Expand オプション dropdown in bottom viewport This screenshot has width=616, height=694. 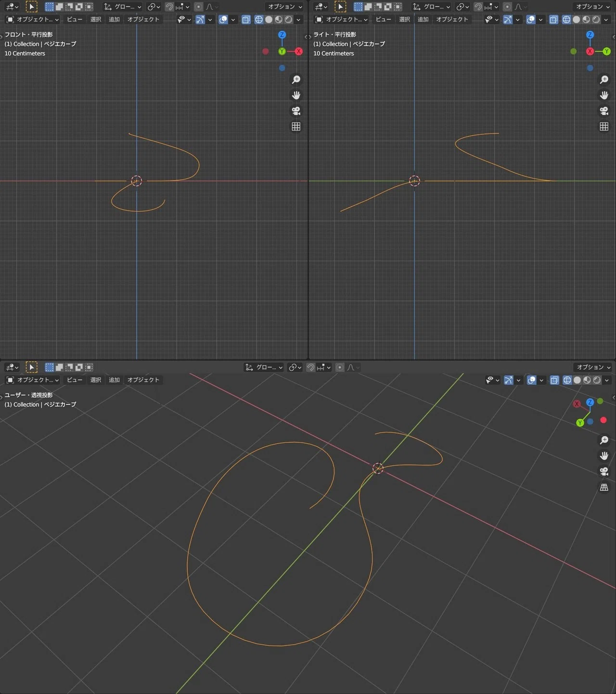(x=593, y=367)
